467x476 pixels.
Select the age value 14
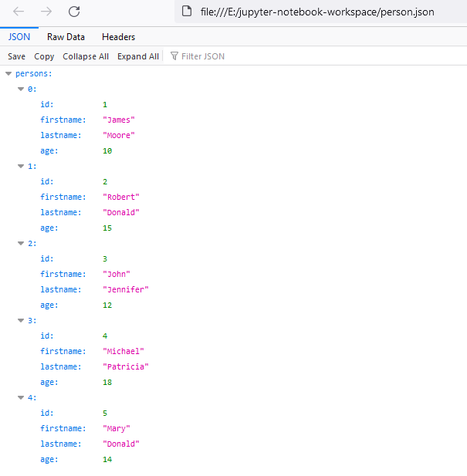point(107,459)
